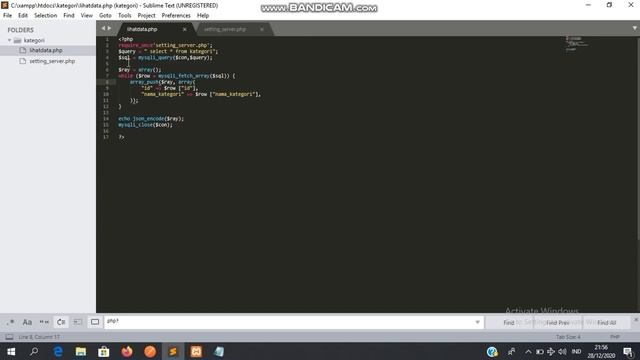Image resolution: width=640 pixels, height=360 pixels.
Task: Click the Sublime Text title bar icon
Action: coord(4,5)
